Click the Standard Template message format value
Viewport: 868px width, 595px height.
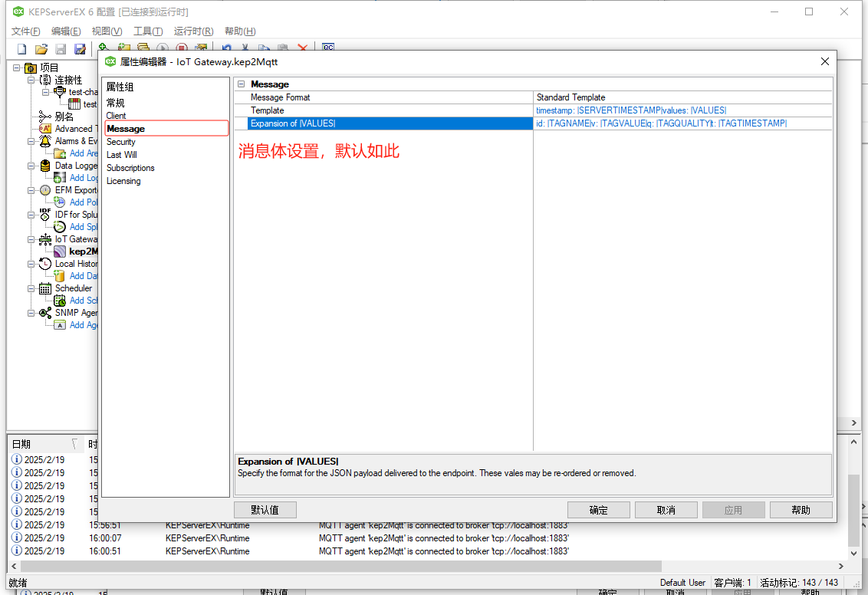[x=682, y=97]
